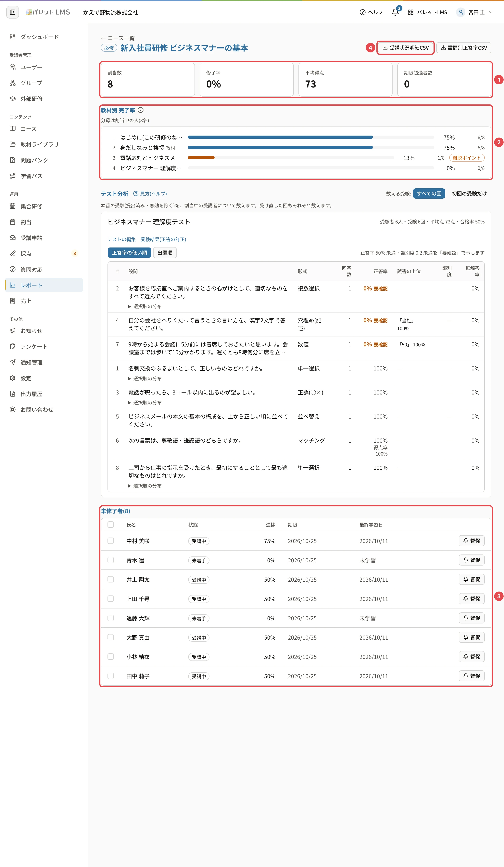Click the コース book icon in sidebar
The width and height of the screenshot is (504, 867).
point(13,129)
